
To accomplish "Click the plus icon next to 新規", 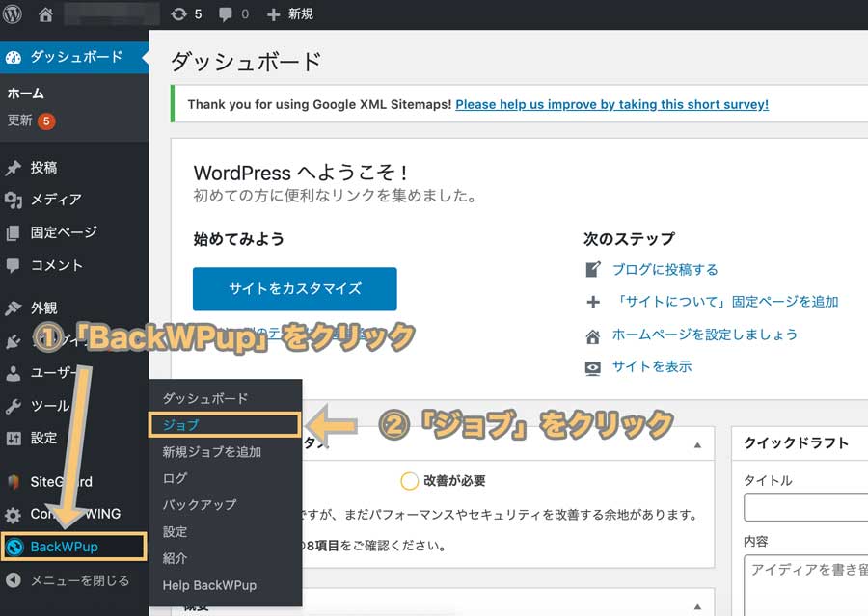I will pyautogui.click(x=274, y=14).
